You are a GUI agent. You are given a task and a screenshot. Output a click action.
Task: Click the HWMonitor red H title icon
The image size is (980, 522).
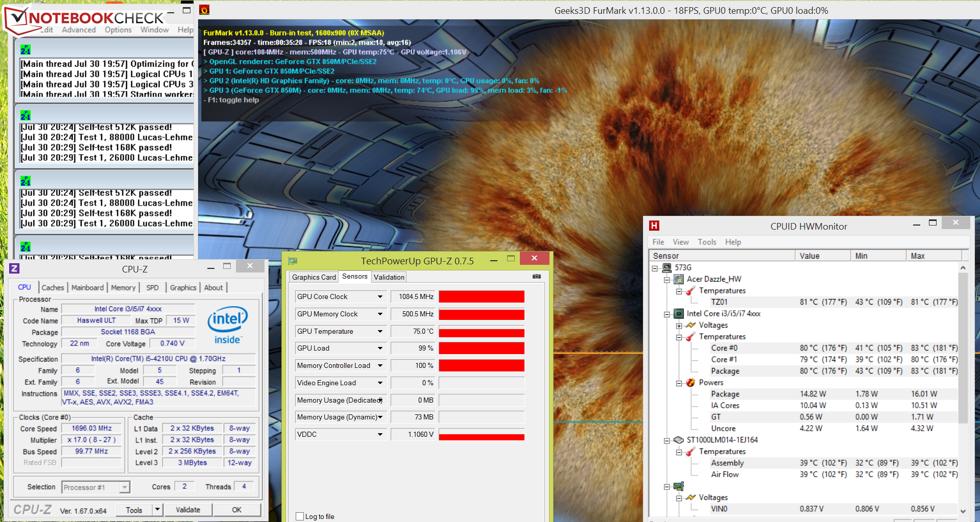coord(654,226)
